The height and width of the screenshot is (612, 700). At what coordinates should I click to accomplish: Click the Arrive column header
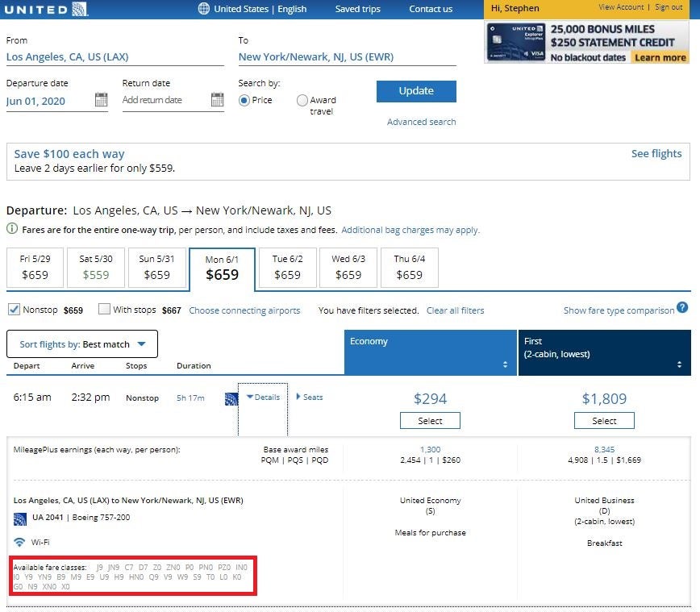(x=83, y=365)
